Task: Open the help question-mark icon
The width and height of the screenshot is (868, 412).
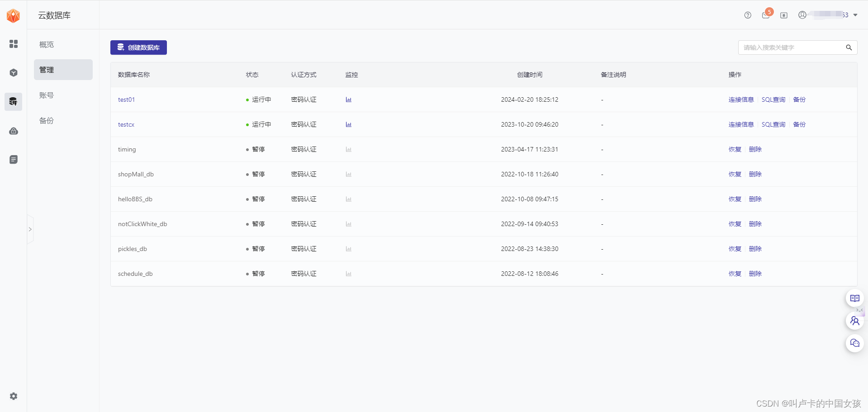Action: click(x=747, y=15)
